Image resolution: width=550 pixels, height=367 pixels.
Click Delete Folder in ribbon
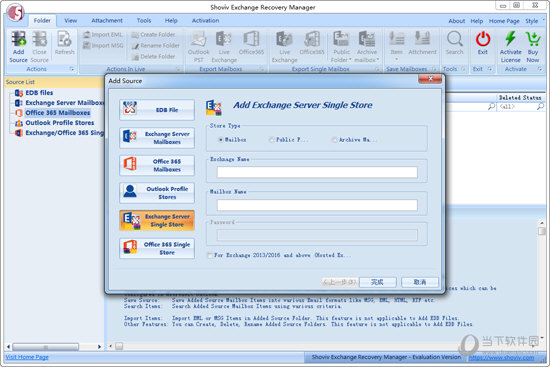pos(153,56)
